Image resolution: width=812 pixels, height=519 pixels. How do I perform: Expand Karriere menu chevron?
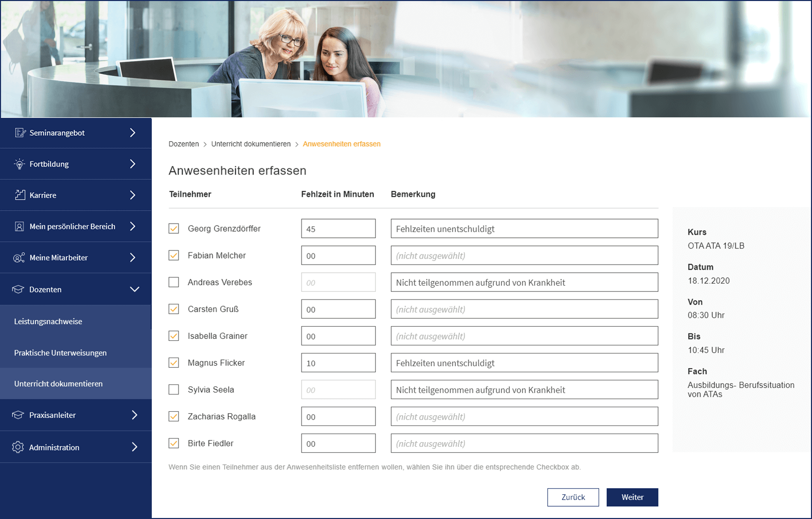coord(133,195)
